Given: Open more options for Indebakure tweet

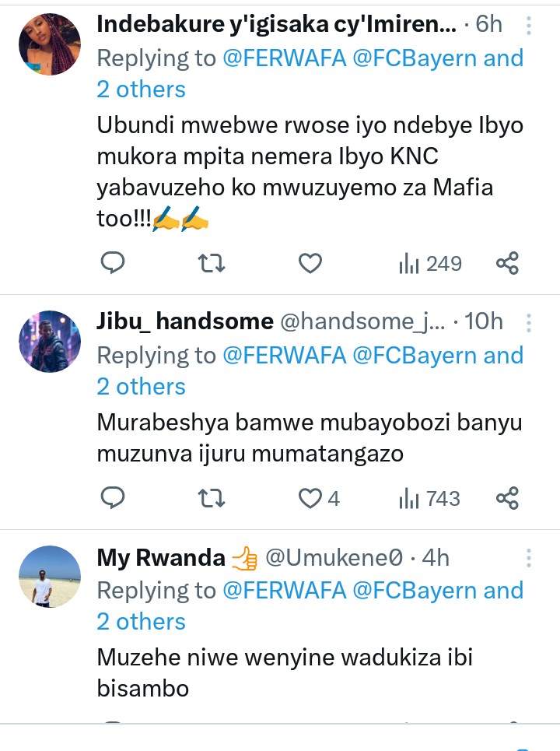Looking at the screenshot, I should pyautogui.click(x=529, y=26).
